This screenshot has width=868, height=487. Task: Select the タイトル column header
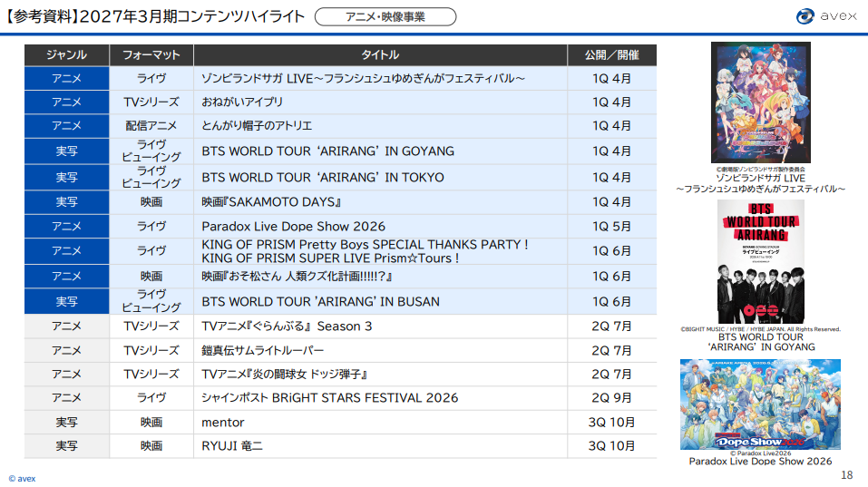[380, 54]
